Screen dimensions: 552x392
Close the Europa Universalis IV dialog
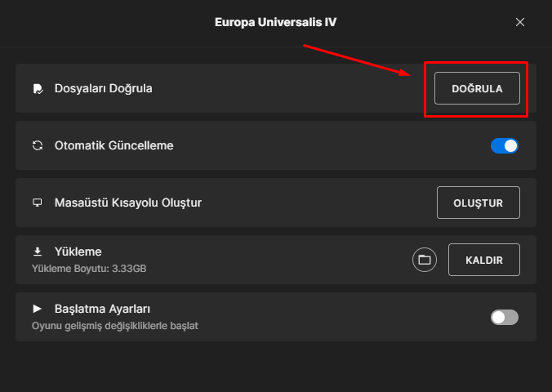point(520,22)
